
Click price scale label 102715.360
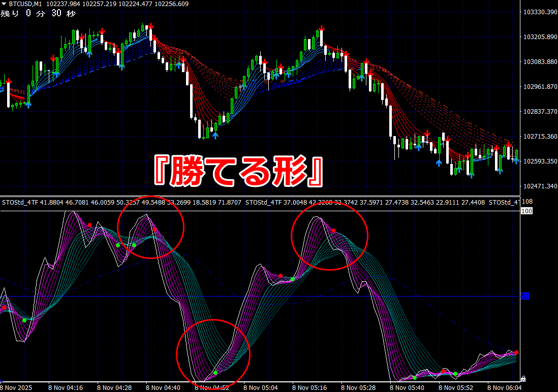tap(540, 137)
